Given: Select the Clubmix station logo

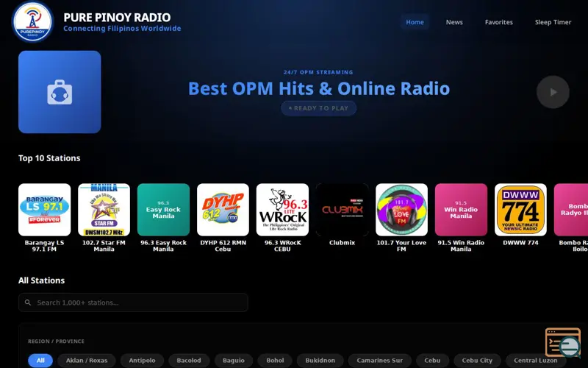Looking at the screenshot, I should click(342, 210).
